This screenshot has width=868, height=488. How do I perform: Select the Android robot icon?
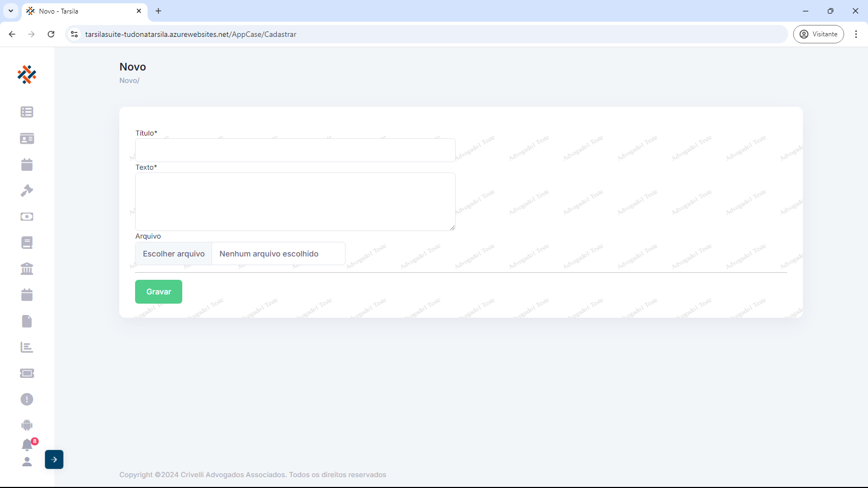click(27, 425)
